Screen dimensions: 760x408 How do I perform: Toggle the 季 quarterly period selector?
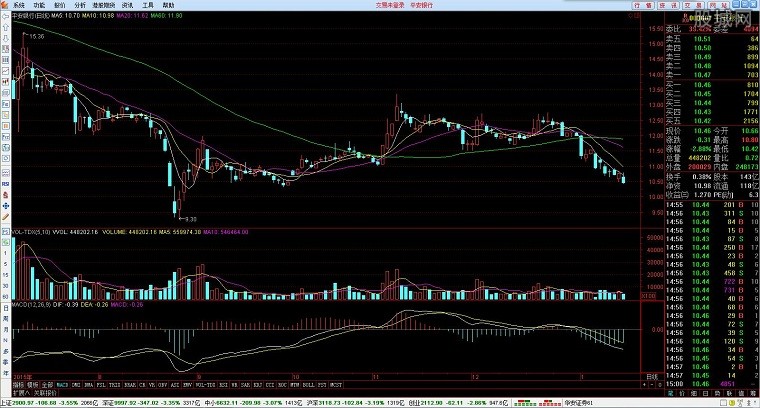6,363
